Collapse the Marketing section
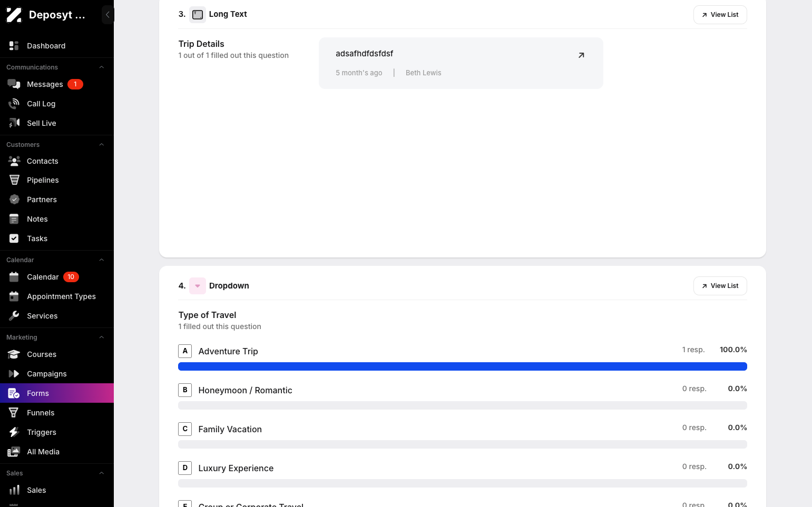The width and height of the screenshot is (812, 507). (x=102, y=337)
